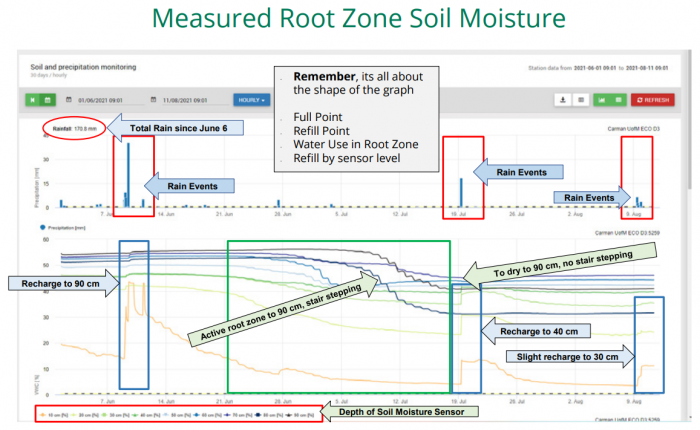The height and width of the screenshot is (430, 700).
Task: Toggle the 10 cm sensor legend series
Action: point(47,412)
